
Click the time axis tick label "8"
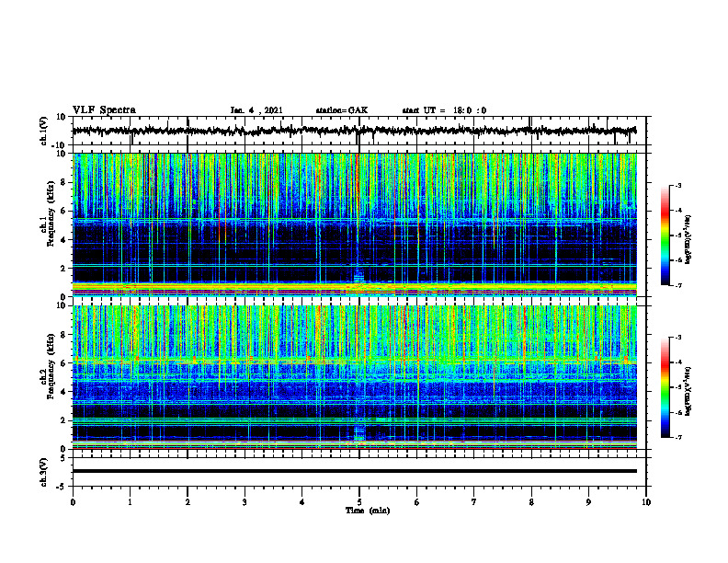click(x=531, y=502)
